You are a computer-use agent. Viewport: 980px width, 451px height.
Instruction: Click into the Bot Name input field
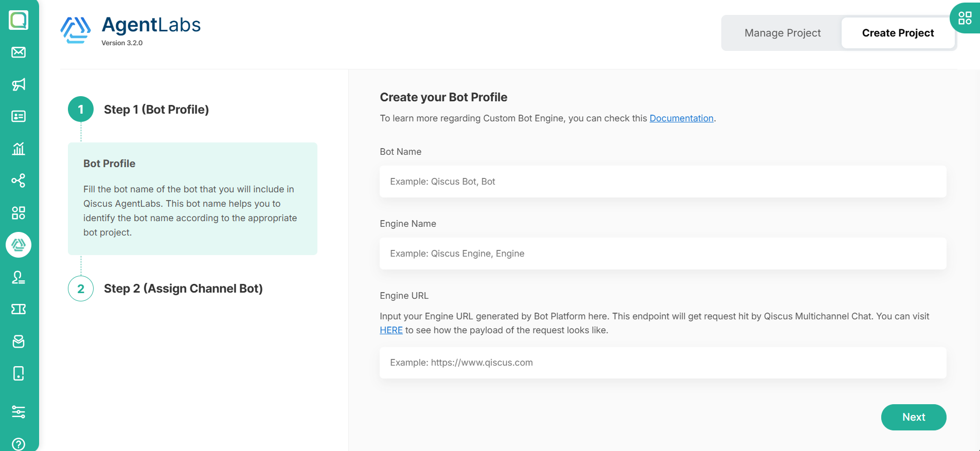(x=663, y=182)
